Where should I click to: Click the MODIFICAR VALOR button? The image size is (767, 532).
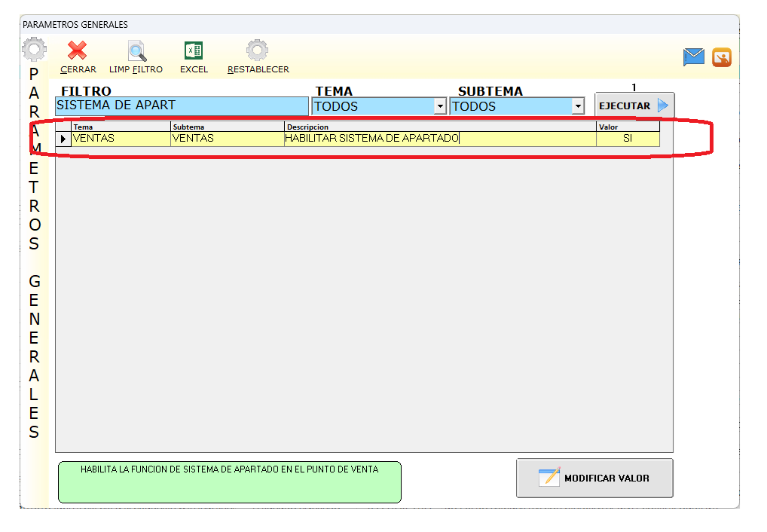(x=594, y=478)
